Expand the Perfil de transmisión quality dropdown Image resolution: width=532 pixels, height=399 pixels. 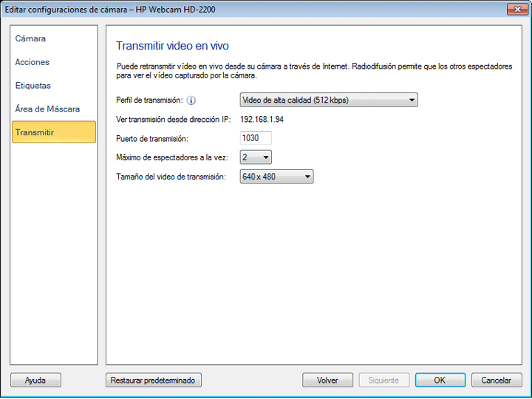point(329,100)
